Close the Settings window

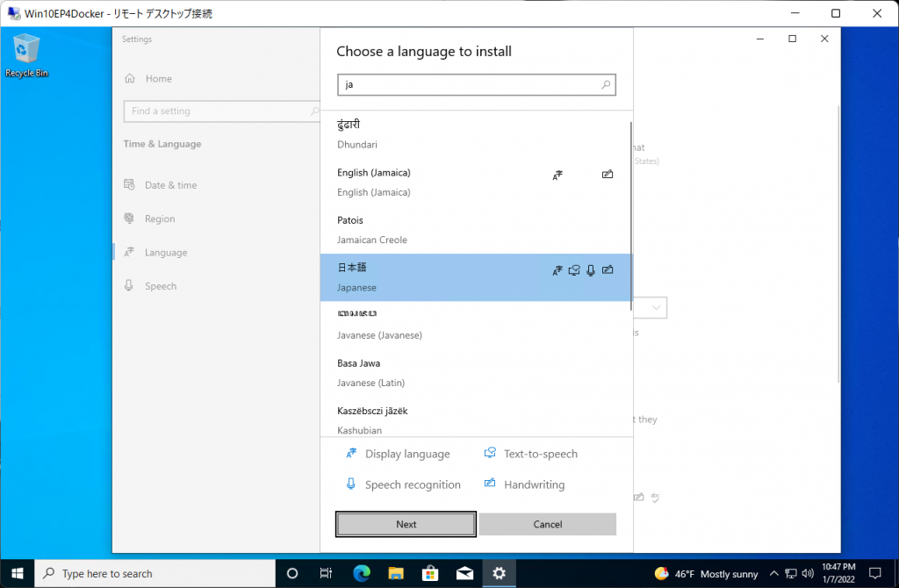coord(824,39)
